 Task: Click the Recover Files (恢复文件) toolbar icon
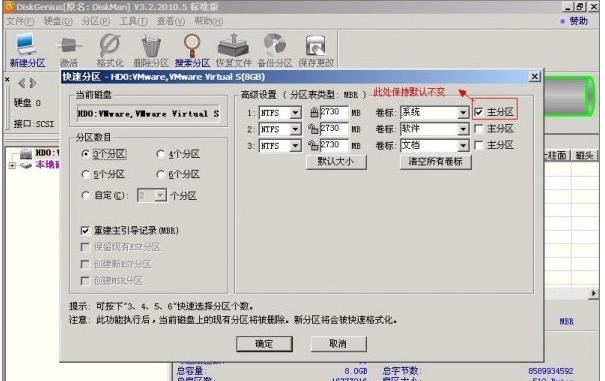[x=233, y=50]
